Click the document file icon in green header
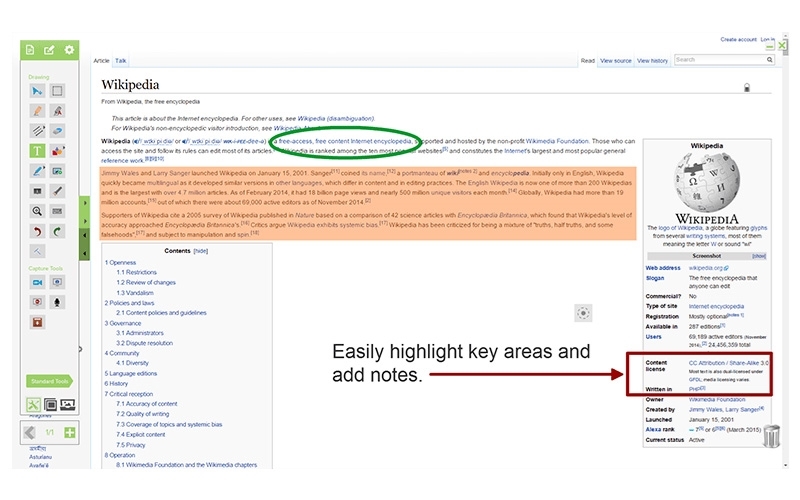This screenshot has height=500, width=800. [x=30, y=49]
